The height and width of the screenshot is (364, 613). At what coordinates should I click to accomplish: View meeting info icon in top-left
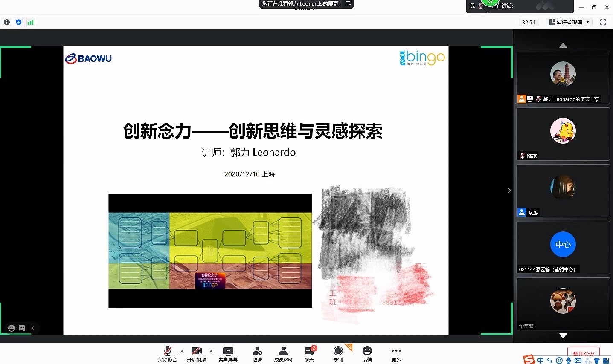tap(7, 22)
